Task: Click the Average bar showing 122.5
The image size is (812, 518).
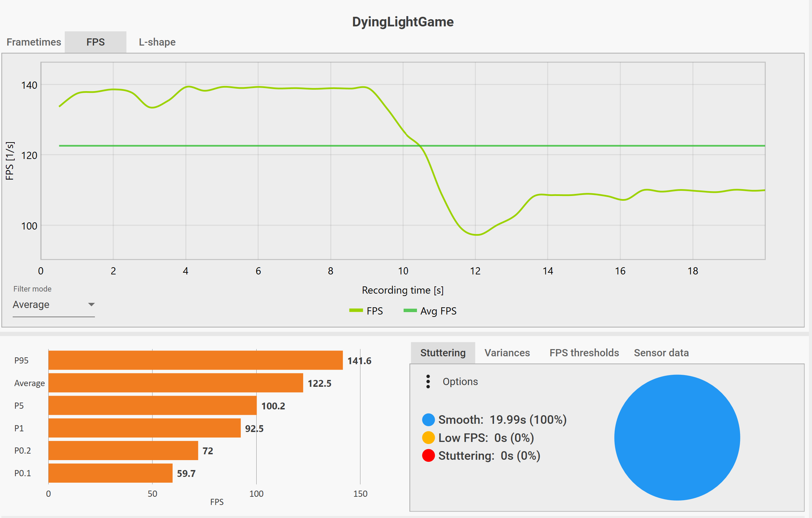Action: (x=175, y=383)
